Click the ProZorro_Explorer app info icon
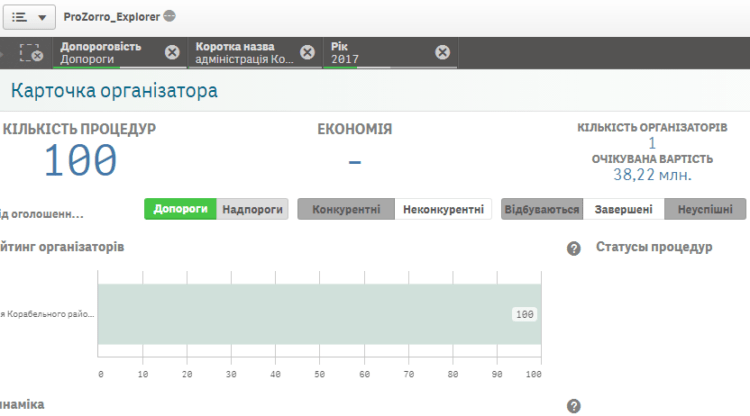Image resolution: width=750 pixels, height=416 pixels. (169, 16)
